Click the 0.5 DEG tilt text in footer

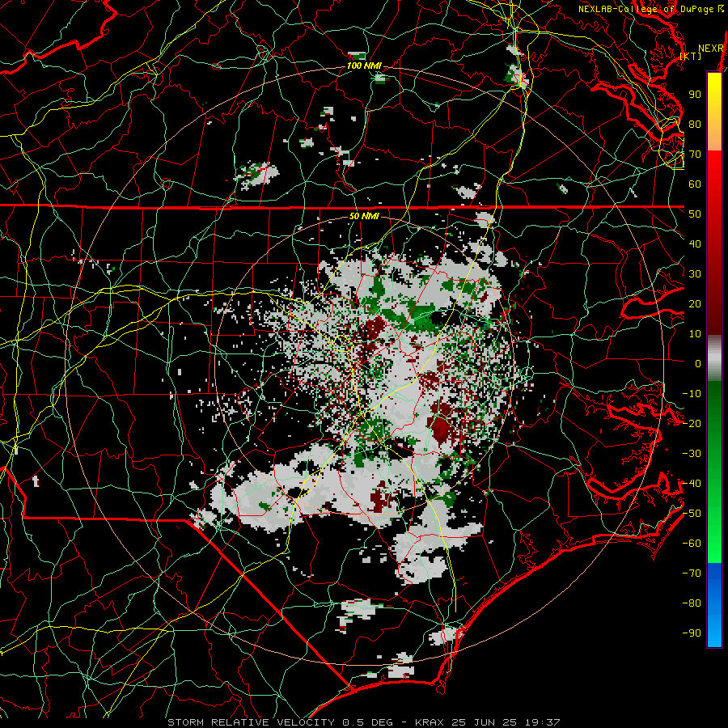pos(367,722)
